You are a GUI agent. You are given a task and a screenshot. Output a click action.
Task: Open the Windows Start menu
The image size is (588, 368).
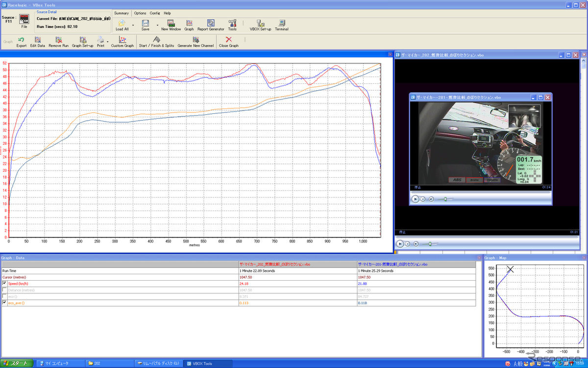tap(17, 363)
